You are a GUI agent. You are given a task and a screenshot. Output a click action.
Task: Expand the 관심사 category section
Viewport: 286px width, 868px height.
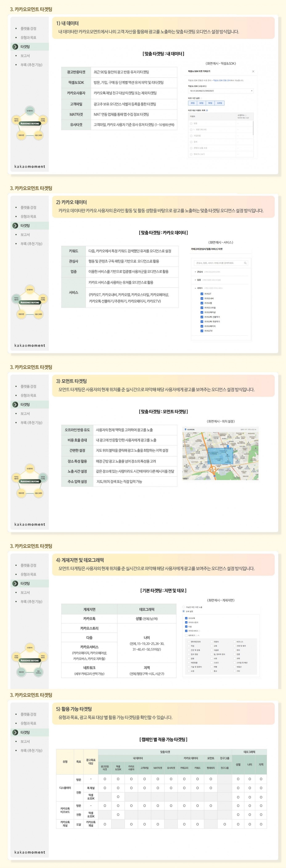coord(195,272)
